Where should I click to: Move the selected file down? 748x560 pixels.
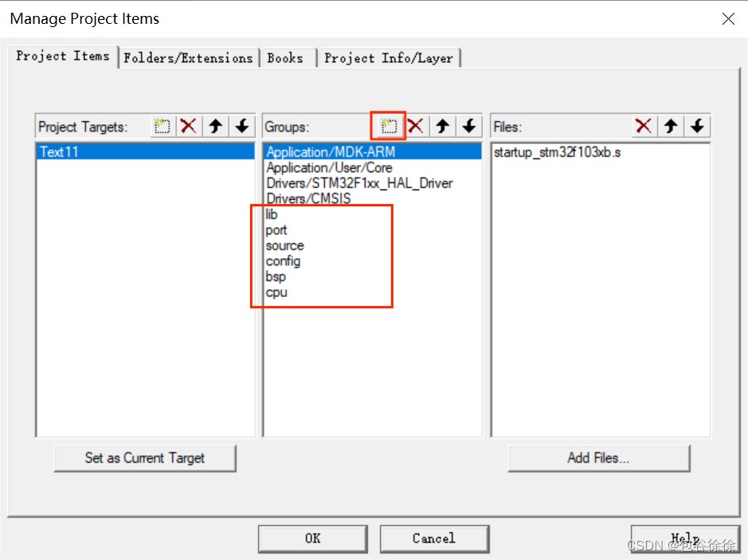pos(698,127)
